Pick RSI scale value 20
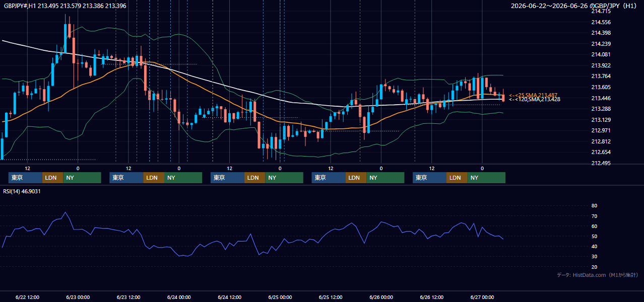This screenshot has width=644, height=302. tap(594, 267)
